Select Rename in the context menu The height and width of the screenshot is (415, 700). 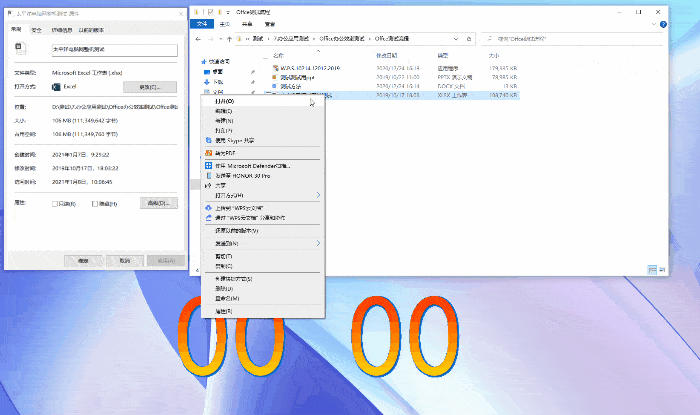pos(262,299)
